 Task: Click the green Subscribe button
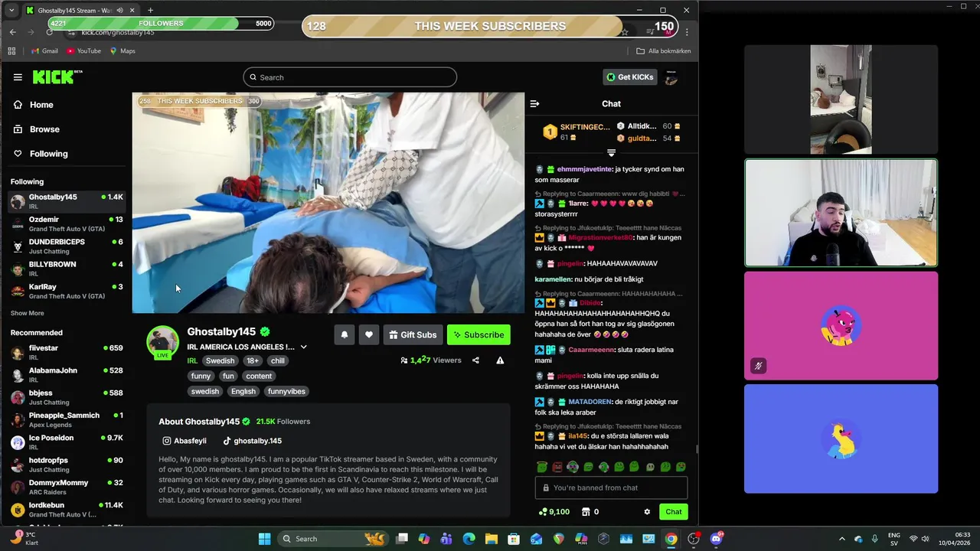(479, 334)
